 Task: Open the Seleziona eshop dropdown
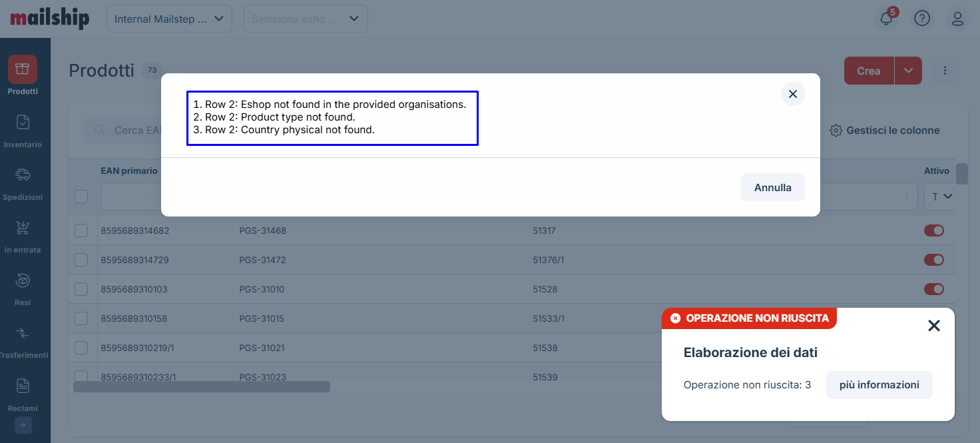pos(306,19)
